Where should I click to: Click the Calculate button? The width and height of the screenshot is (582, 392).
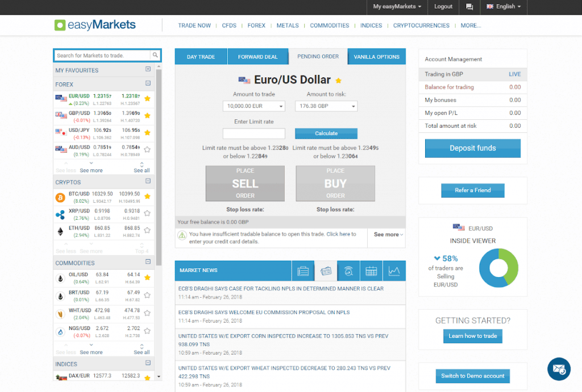pos(326,134)
